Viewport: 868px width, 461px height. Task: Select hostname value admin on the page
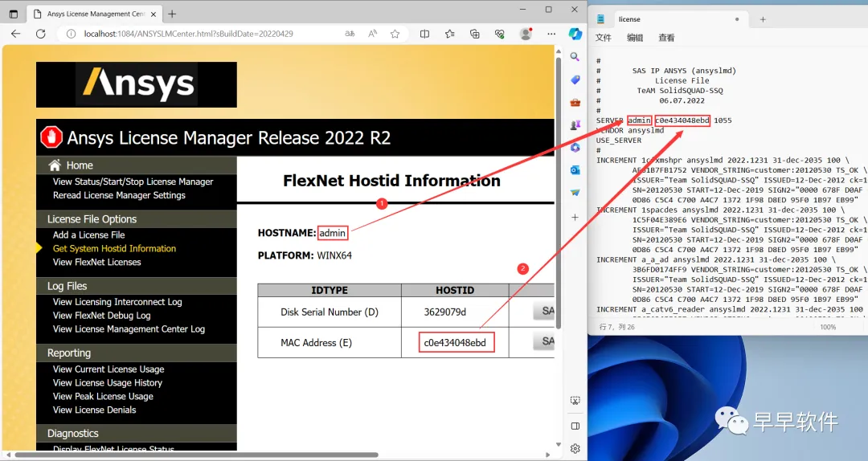333,233
